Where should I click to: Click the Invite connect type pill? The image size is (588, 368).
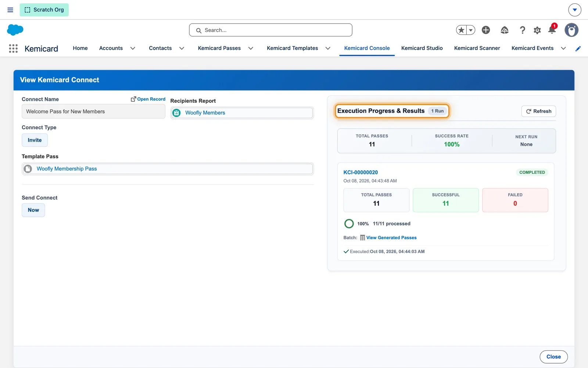coord(35,140)
